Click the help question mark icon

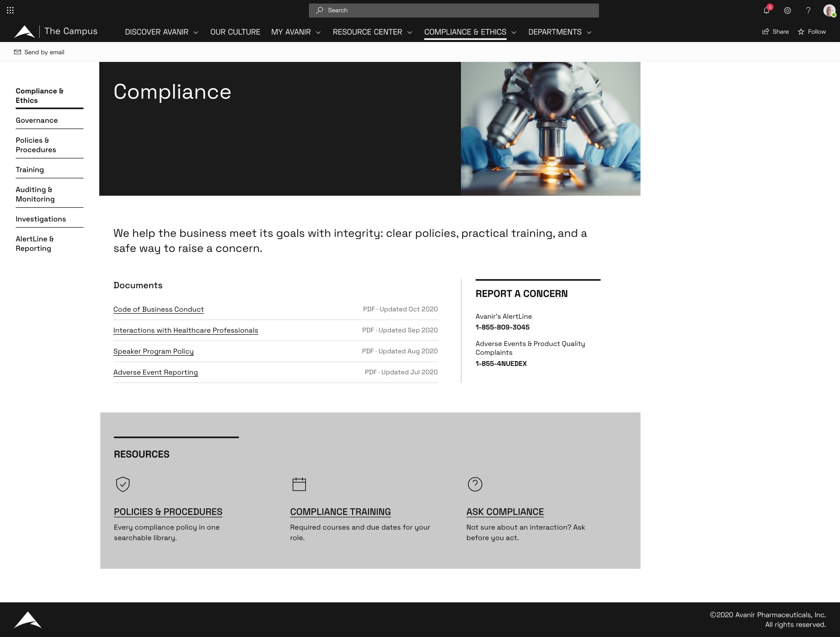pos(808,10)
